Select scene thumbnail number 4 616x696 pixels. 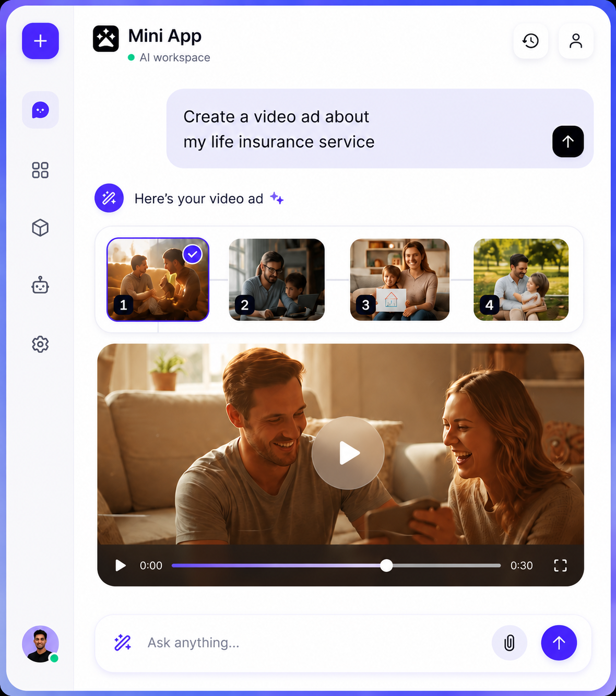521,280
